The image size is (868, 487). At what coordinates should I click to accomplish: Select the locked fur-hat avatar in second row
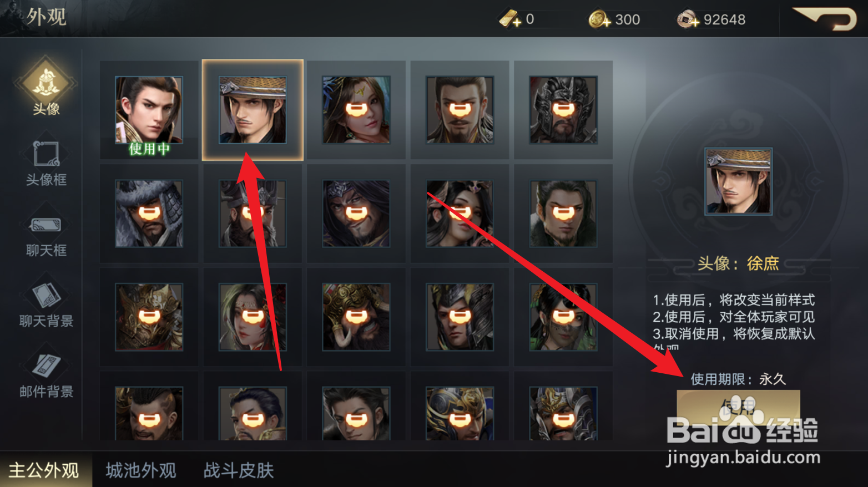tap(149, 214)
